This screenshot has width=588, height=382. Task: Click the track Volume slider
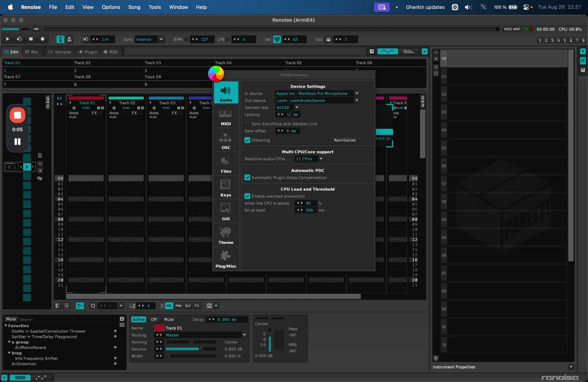pyautogui.click(x=191, y=349)
